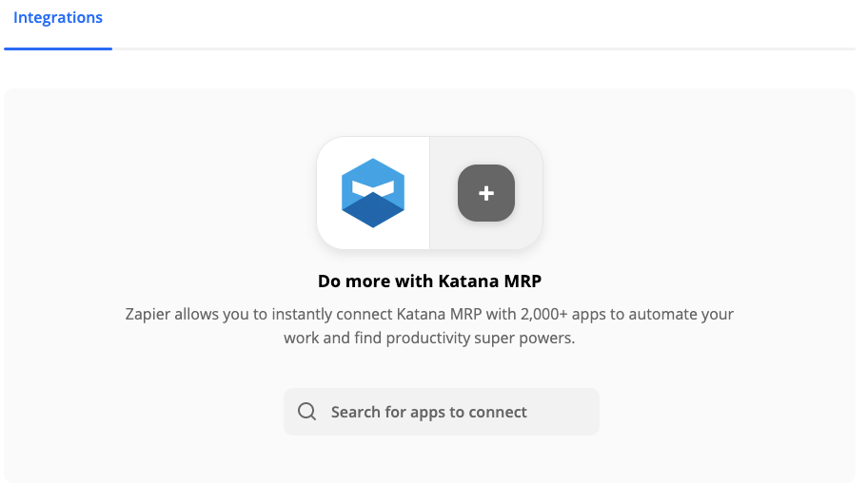Click the white plus symbol inside the button

[x=486, y=193]
